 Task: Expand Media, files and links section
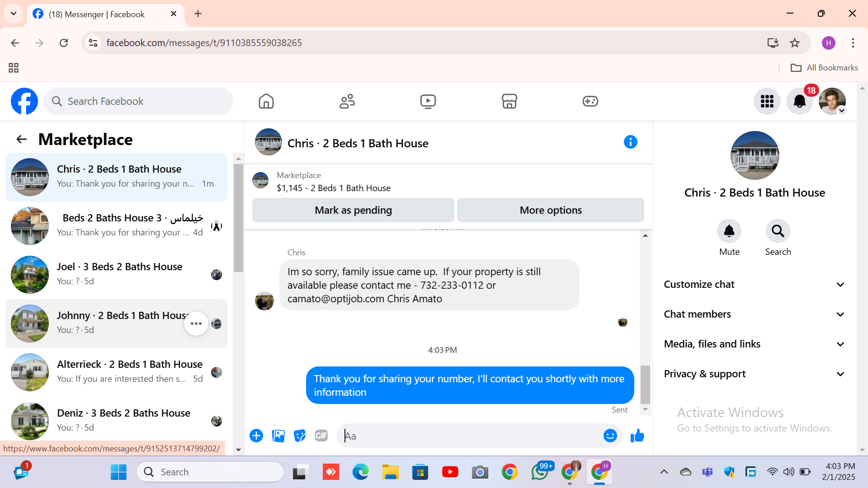coord(754,344)
